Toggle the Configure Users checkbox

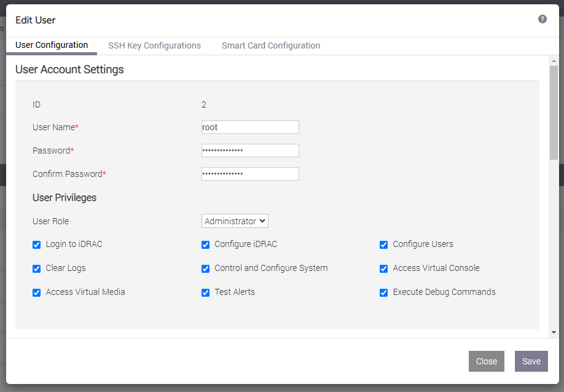pyautogui.click(x=384, y=245)
